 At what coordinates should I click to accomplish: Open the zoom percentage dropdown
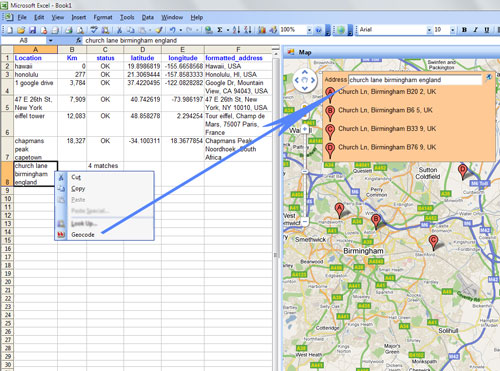[x=309, y=30]
